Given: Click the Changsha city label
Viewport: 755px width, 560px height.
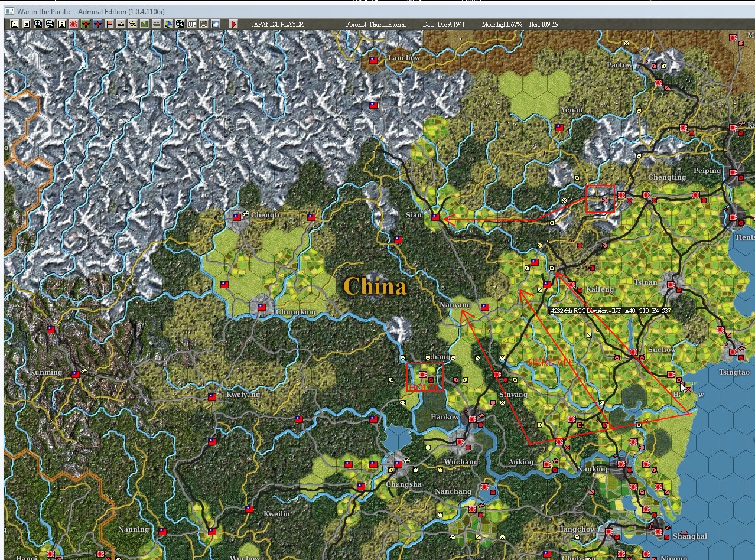Looking at the screenshot, I should pyautogui.click(x=404, y=484).
